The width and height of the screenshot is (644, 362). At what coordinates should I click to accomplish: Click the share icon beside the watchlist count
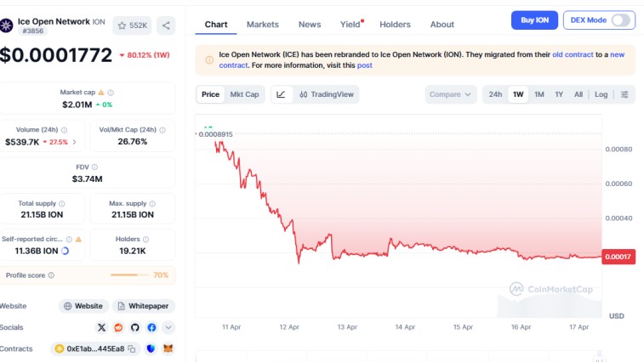point(166,25)
